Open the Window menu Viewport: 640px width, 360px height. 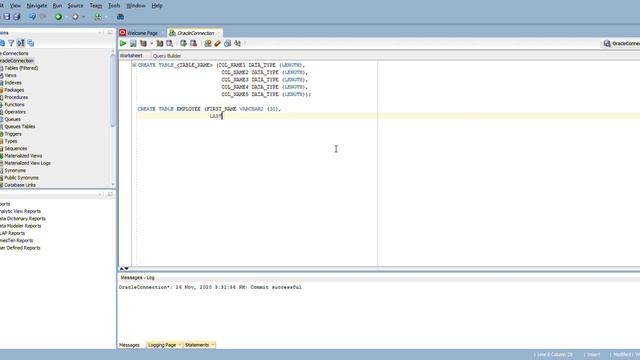(x=136, y=6)
